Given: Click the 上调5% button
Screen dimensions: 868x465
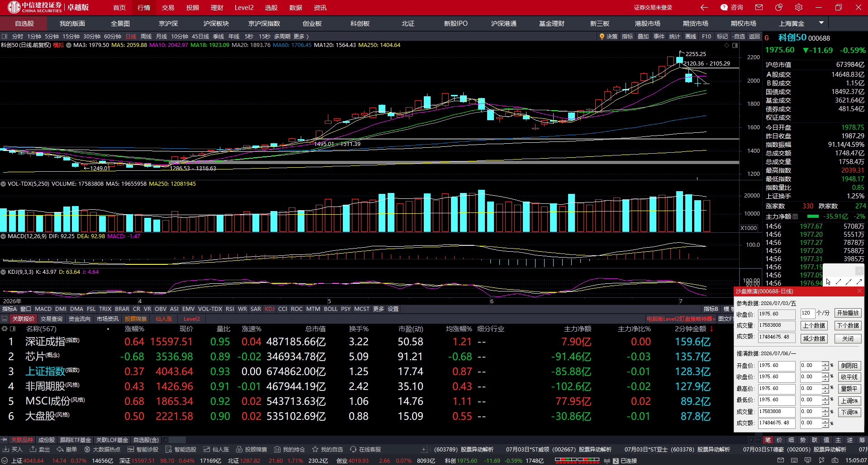Looking at the screenshot, I should (849, 401).
